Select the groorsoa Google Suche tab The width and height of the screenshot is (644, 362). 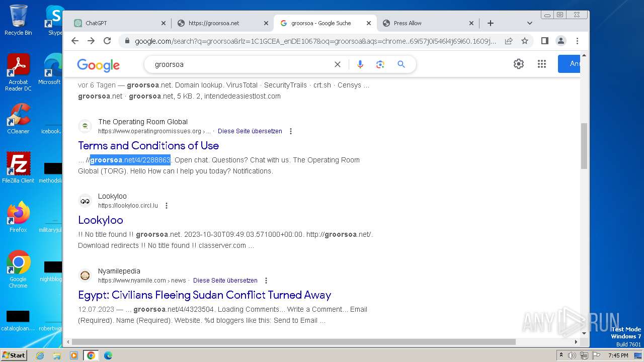click(325, 23)
